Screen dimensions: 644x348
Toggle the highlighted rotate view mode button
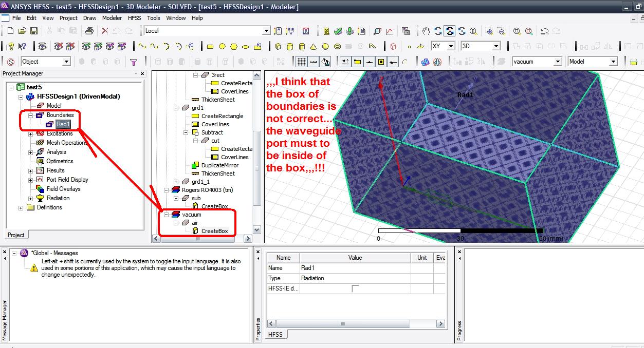(x=450, y=31)
